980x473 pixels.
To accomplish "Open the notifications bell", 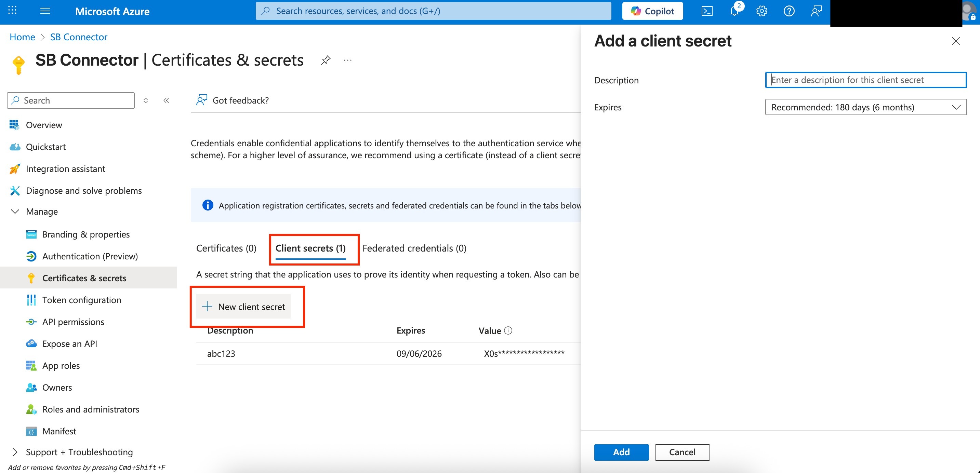I will [734, 11].
